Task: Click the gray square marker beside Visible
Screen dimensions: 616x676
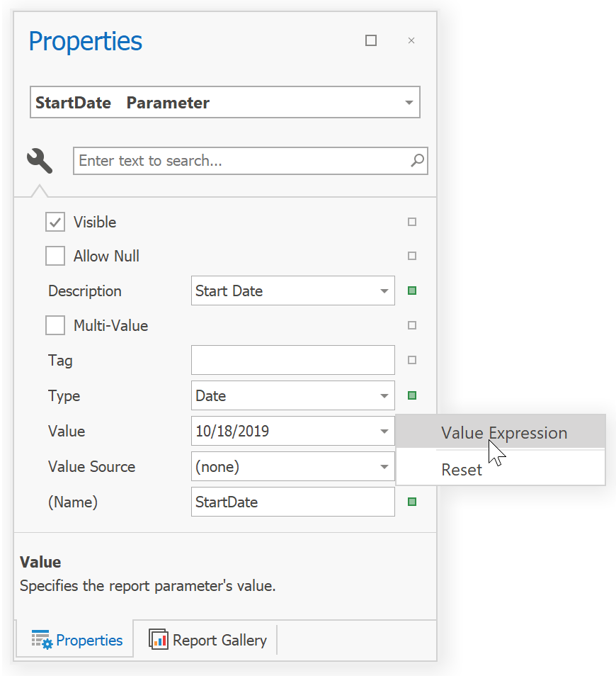Action: tap(411, 221)
